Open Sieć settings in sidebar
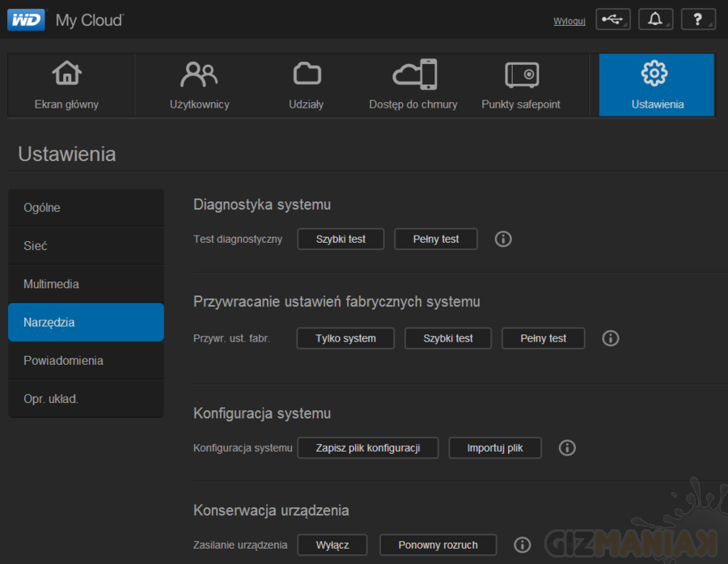 point(86,246)
